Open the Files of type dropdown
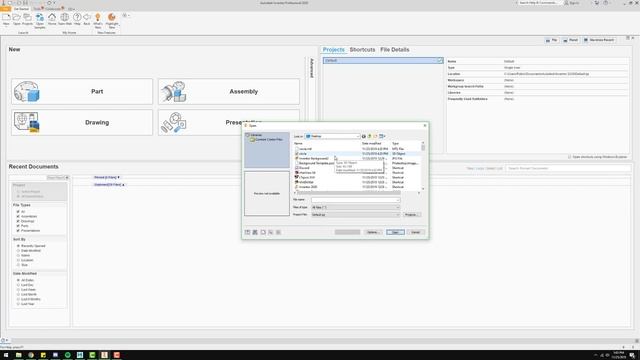Viewport: 640px width, 360px height. 356,207
